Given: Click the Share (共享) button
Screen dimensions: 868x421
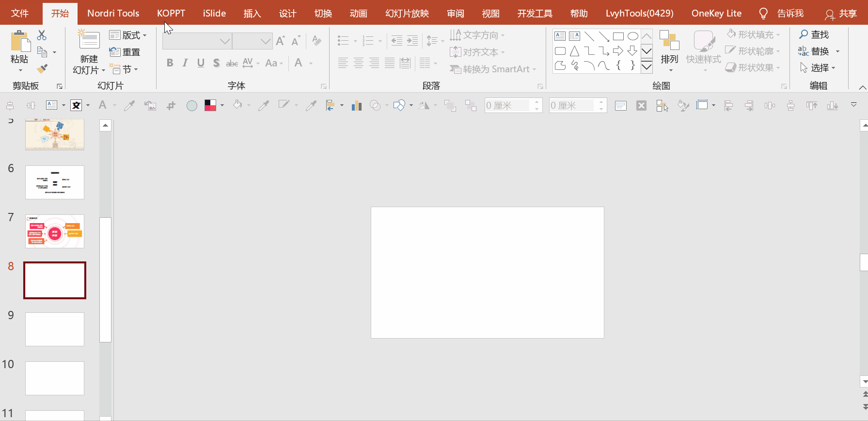Looking at the screenshot, I should [841, 14].
